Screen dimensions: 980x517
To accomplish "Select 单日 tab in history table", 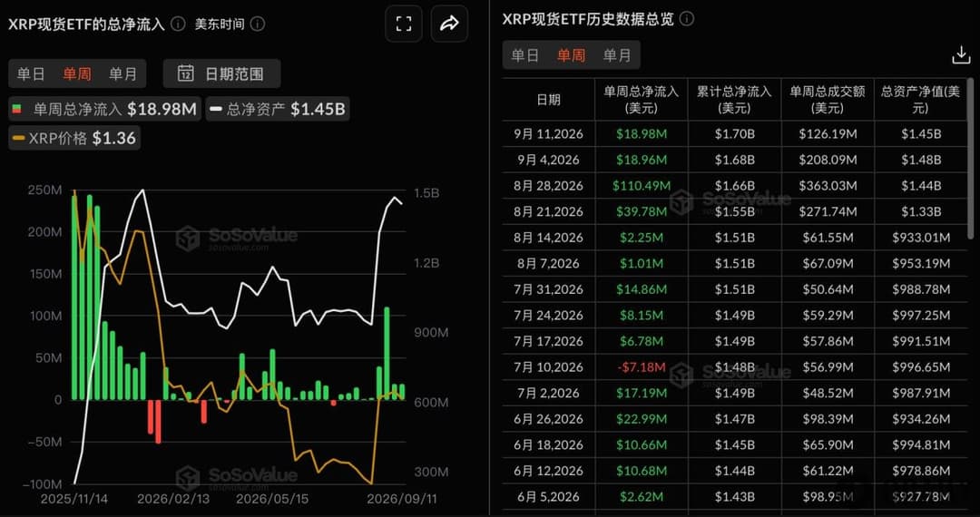I will point(525,55).
